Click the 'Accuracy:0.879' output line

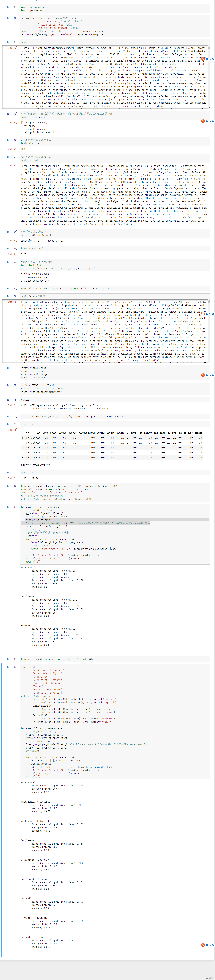click(41, 947)
